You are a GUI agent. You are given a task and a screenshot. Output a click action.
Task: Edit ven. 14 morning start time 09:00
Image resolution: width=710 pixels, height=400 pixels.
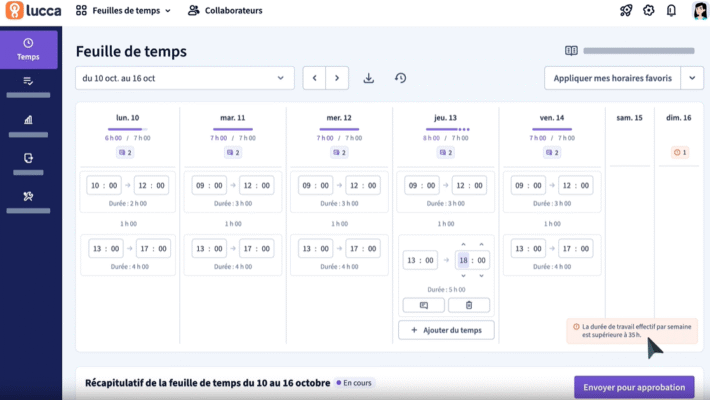[x=528, y=185]
